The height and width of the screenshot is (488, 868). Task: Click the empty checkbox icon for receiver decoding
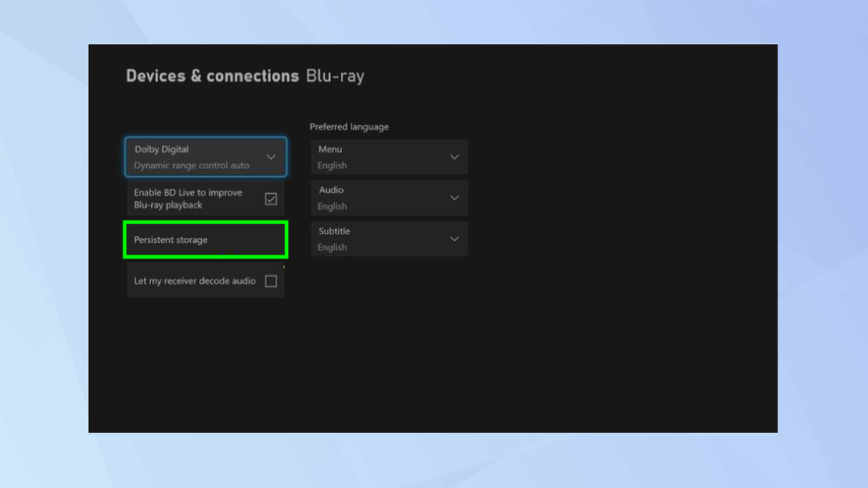click(x=271, y=281)
